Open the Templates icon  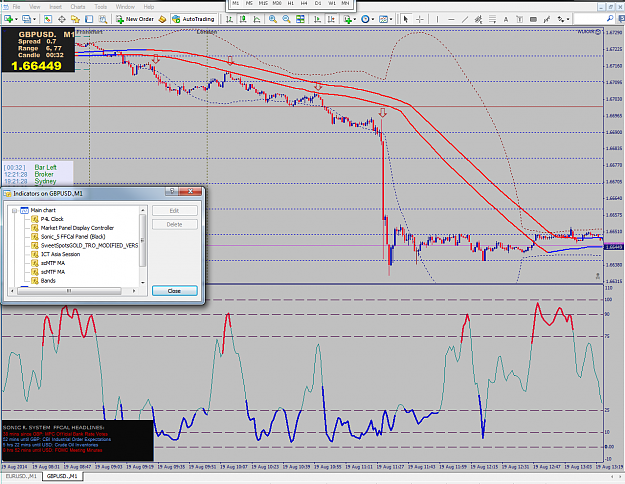pyautogui.click(x=383, y=19)
